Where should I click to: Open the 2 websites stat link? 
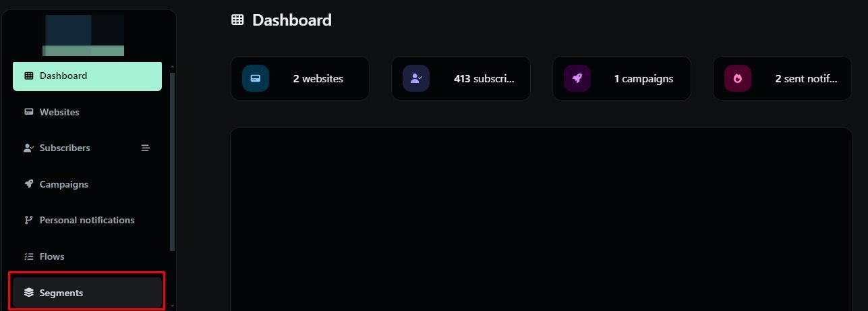[x=318, y=78]
